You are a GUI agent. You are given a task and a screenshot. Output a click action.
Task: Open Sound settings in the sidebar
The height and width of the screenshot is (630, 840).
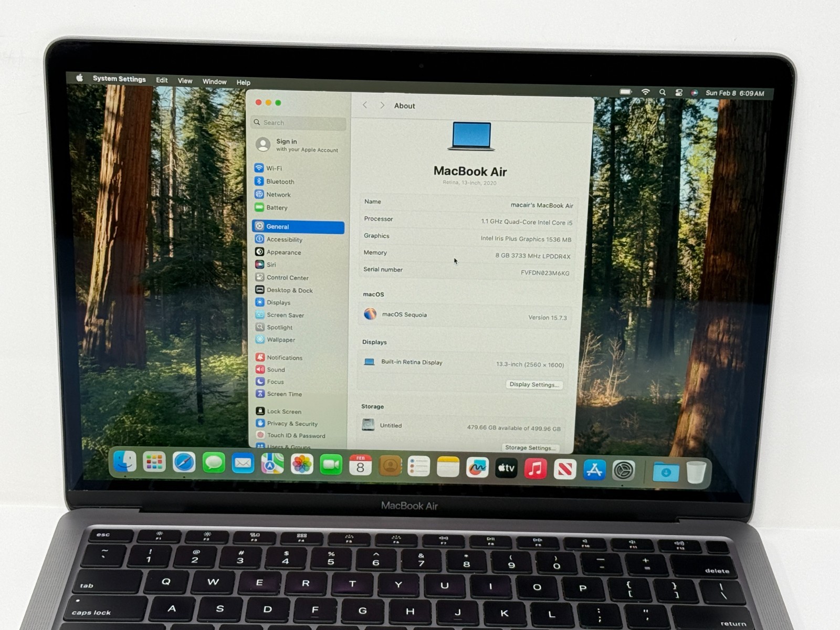coord(298,370)
